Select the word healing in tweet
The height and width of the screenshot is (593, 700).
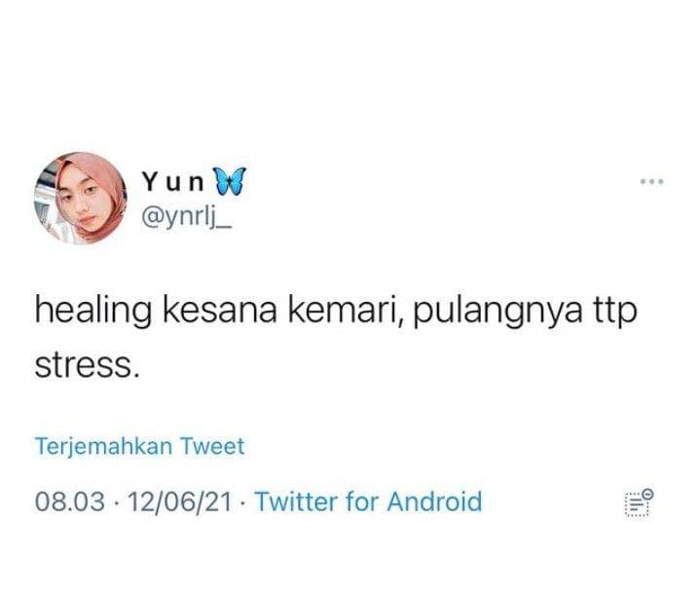(x=92, y=313)
